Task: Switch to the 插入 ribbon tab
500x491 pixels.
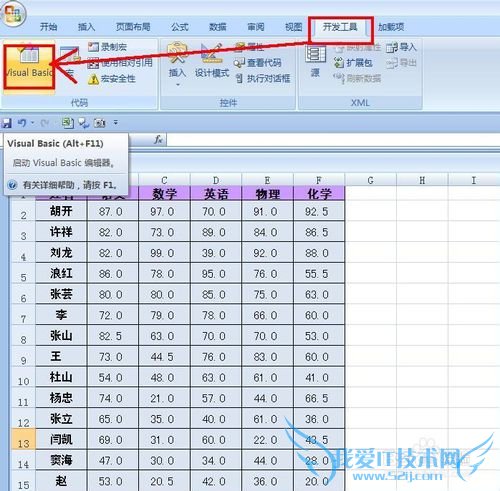Action: click(x=86, y=27)
